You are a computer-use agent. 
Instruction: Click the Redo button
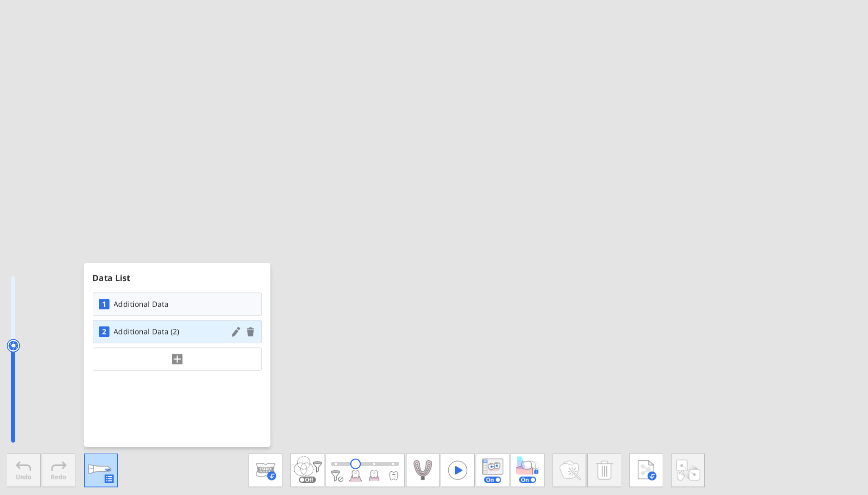[x=58, y=470]
